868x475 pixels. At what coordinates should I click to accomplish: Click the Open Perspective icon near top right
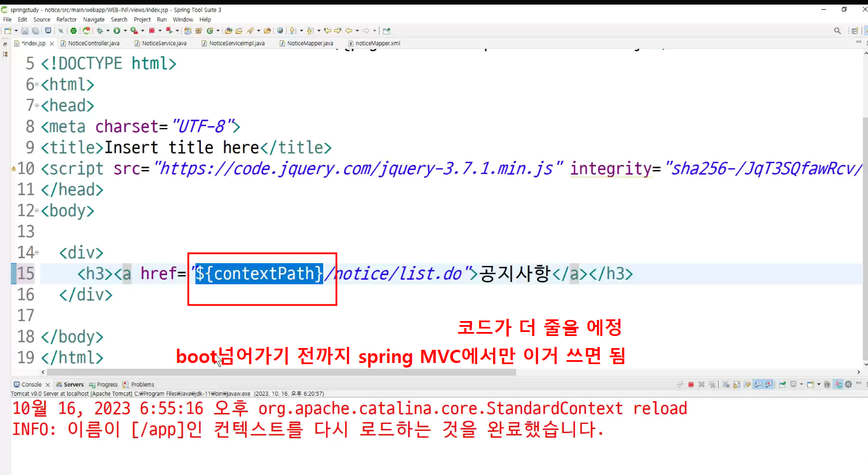pos(855,31)
